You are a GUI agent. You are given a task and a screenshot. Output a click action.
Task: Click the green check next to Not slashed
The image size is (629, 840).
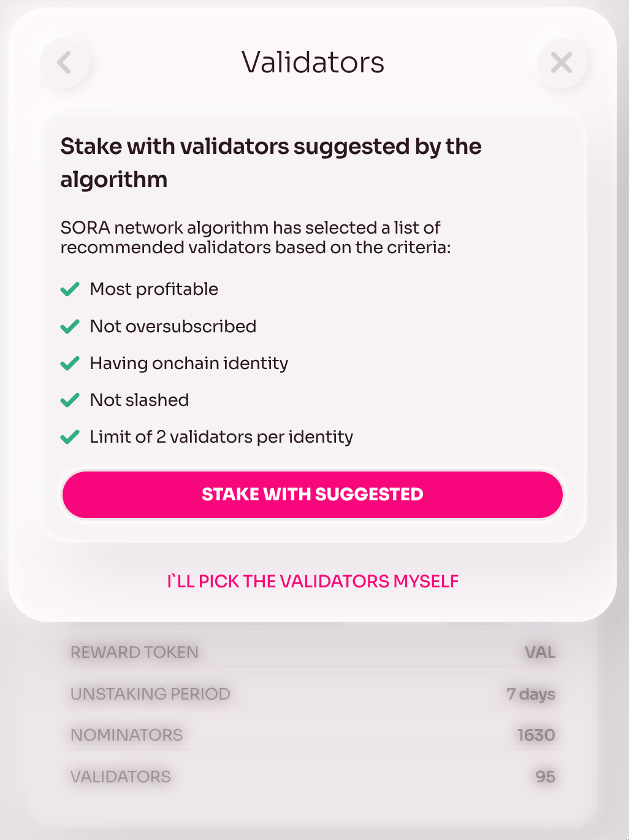point(70,400)
